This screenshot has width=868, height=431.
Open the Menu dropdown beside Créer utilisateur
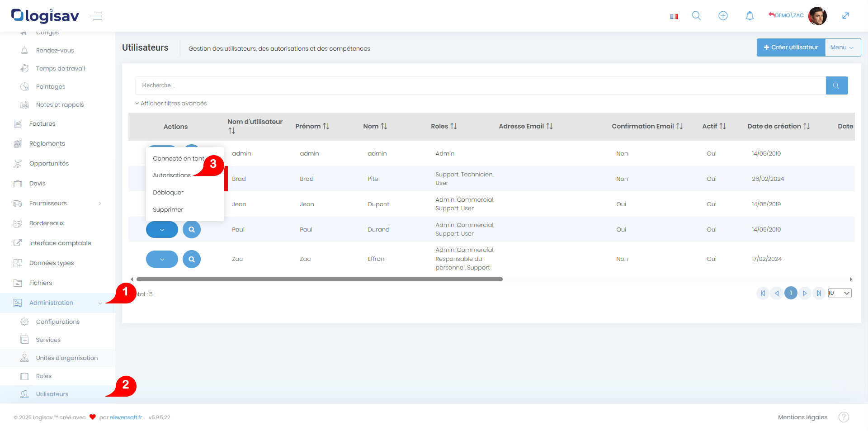(842, 47)
